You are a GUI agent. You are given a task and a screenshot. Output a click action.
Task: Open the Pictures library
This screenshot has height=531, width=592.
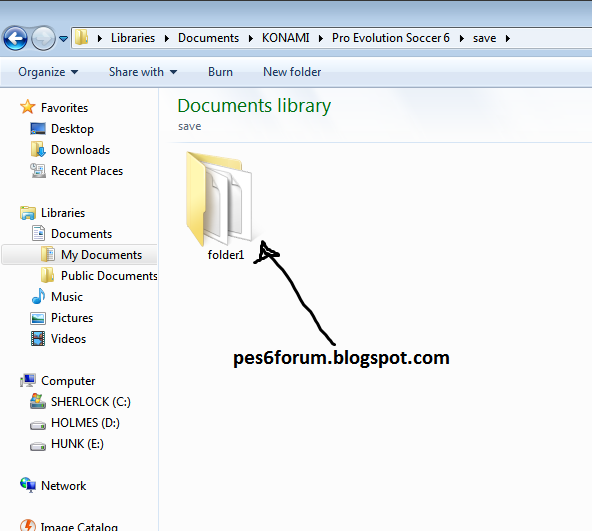72,318
